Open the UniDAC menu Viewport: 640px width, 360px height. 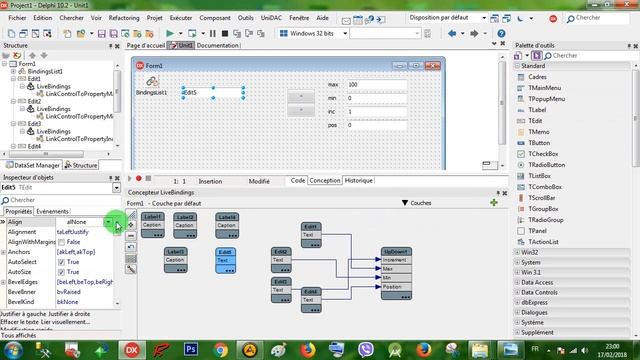tap(271, 18)
